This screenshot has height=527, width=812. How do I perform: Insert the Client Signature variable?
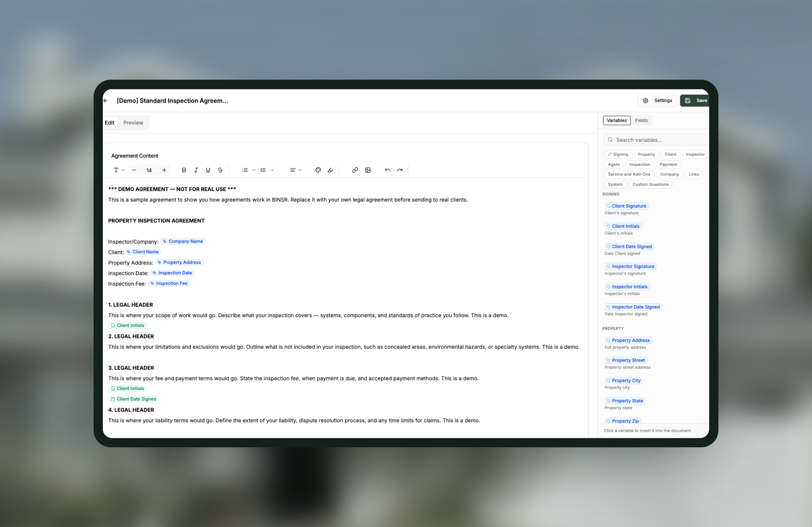626,206
